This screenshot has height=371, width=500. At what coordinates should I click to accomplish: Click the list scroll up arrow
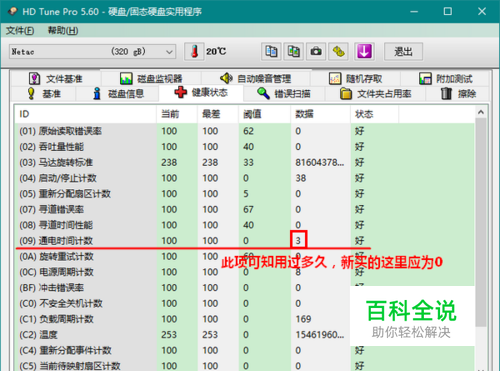(481, 112)
